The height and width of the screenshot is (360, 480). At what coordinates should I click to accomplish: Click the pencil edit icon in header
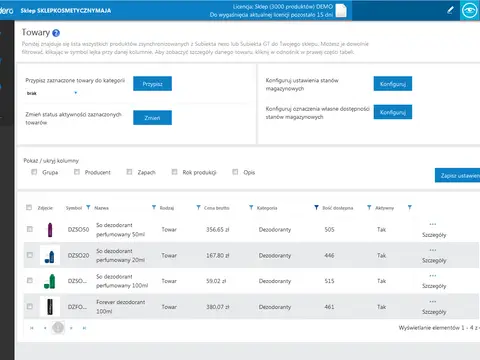(x=450, y=10)
